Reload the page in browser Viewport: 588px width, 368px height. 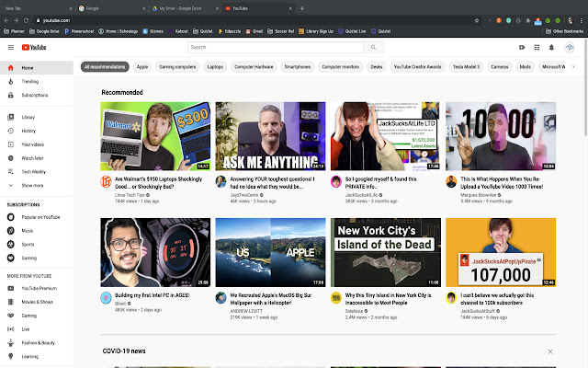(x=26, y=20)
